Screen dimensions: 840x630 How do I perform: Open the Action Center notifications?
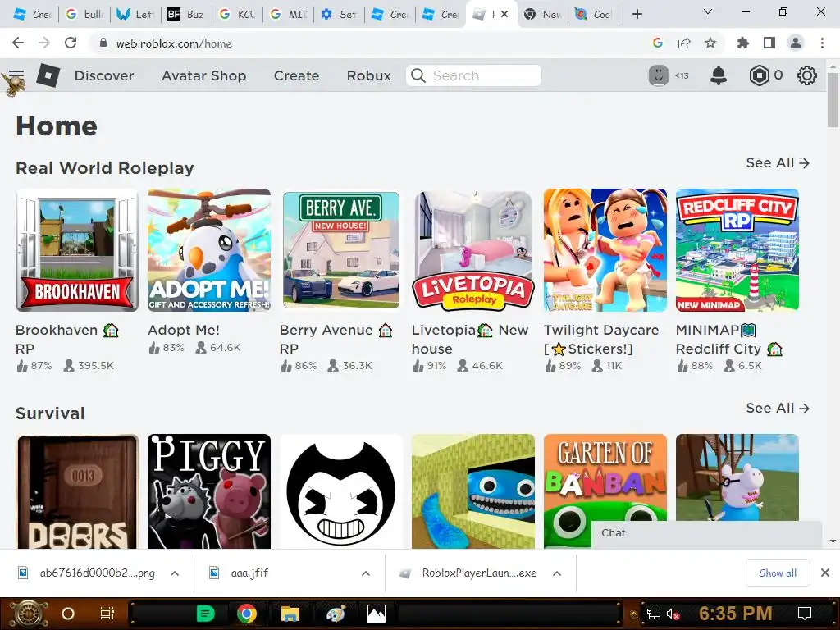(x=805, y=614)
